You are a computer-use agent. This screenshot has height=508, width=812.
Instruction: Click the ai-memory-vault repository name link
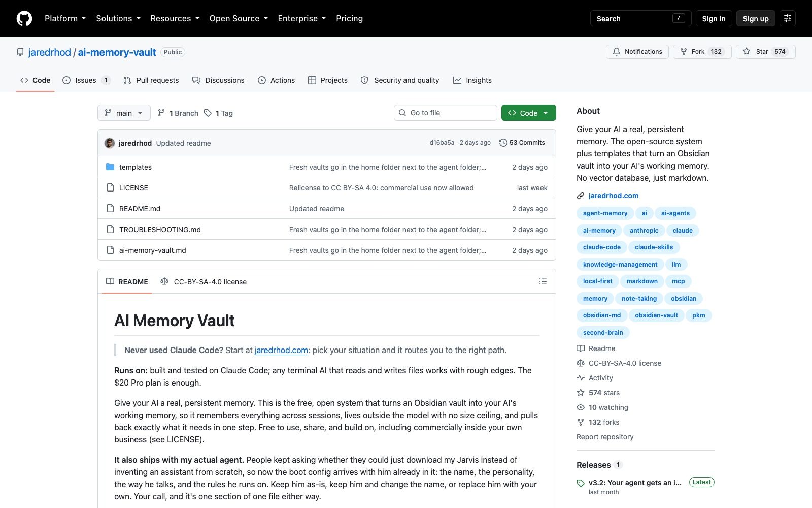pos(117,52)
